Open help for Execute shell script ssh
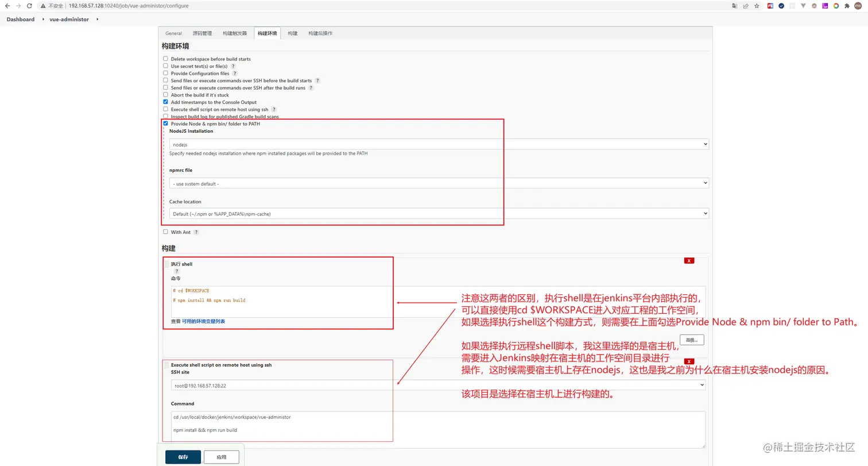The image size is (868, 466). [x=274, y=110]
